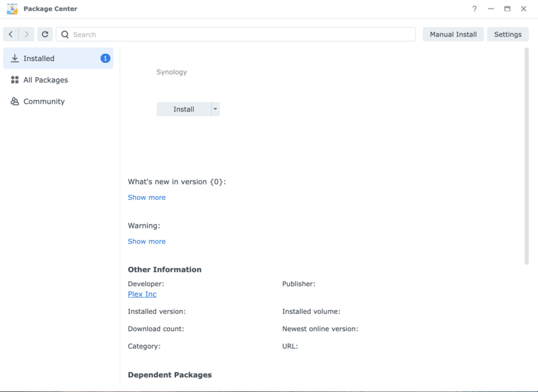Open Package Center Settings
The image size is (538, 392).
(x=507, y=34)
